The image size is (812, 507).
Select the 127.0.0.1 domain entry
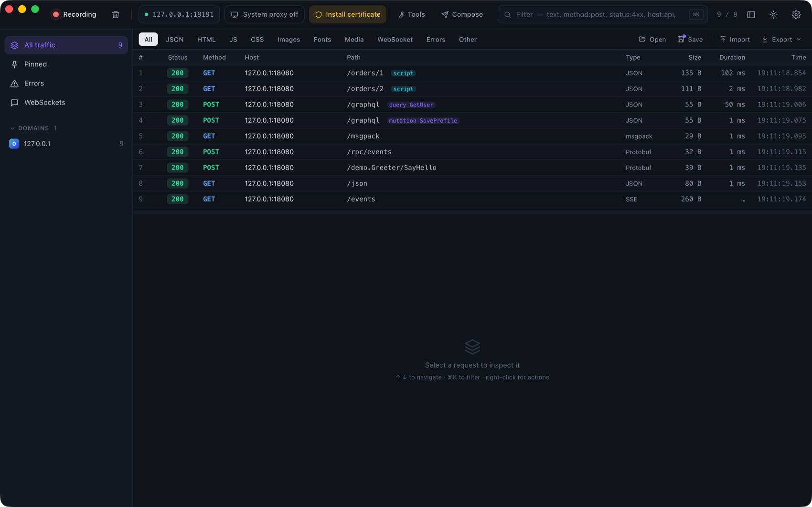tap(66, 144)
